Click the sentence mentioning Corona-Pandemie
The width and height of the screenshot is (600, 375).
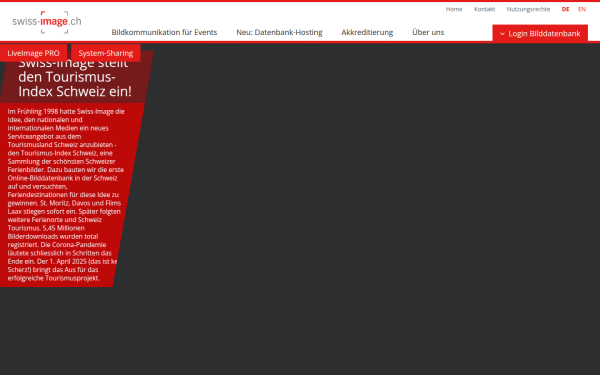(62, 253)
